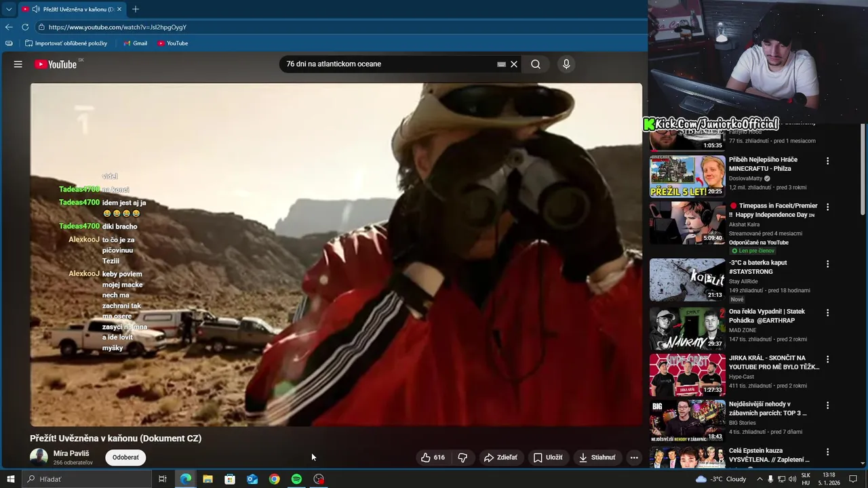
Task: Open 'Příběh Nejlepšího Hráče MINECRAFTU' video thumbnail
Action: click(x=687, y=176)
